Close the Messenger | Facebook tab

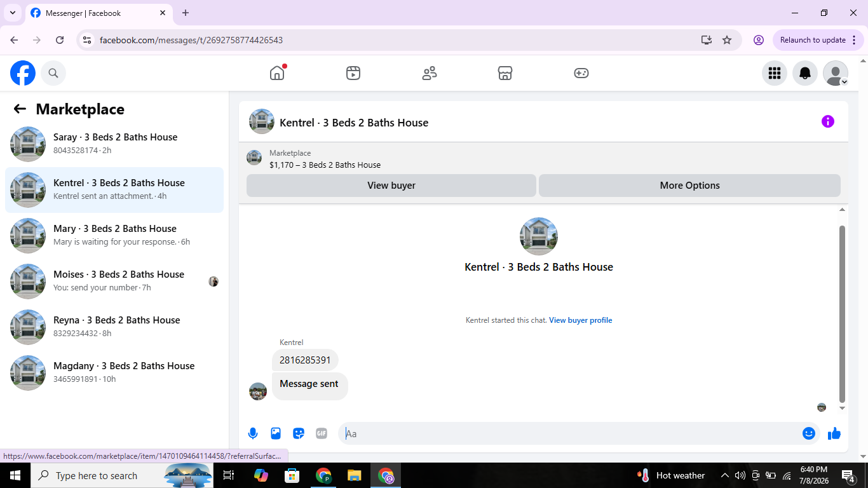click(x=163, y=13)
